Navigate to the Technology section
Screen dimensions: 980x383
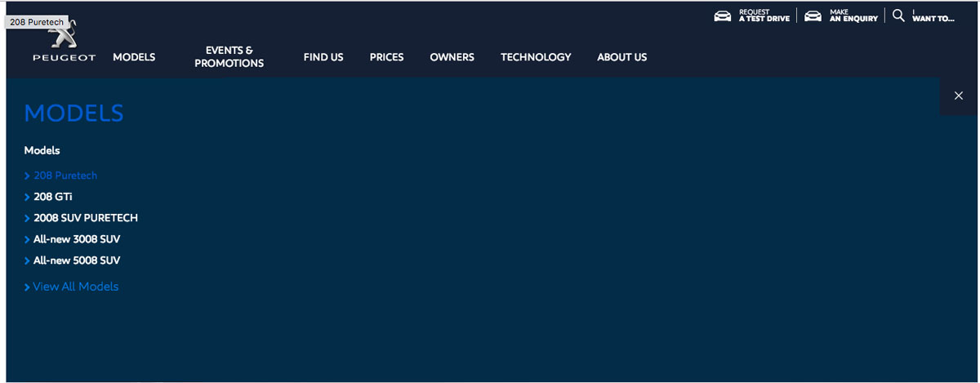tap(536, 57)
